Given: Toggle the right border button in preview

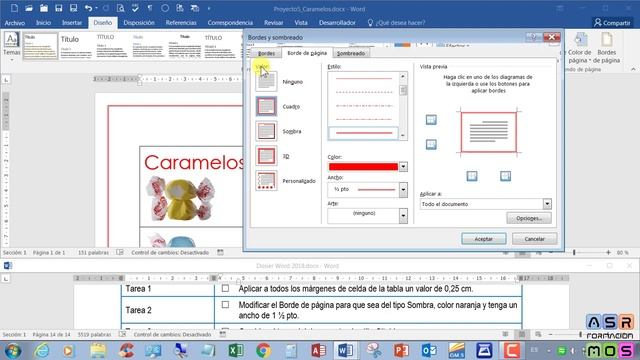Looking at the screenshot, I should click(505, 176).
